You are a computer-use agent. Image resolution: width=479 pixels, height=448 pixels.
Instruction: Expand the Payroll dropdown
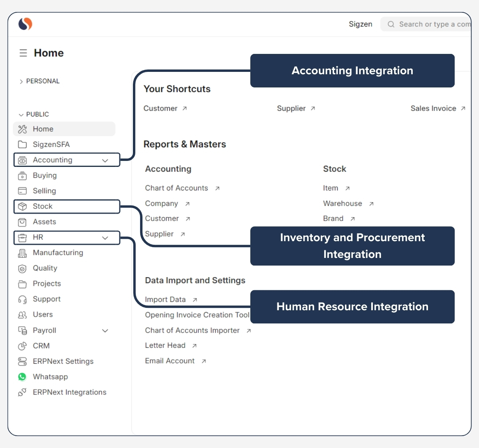pyautogui.click(x=105, y=331)
